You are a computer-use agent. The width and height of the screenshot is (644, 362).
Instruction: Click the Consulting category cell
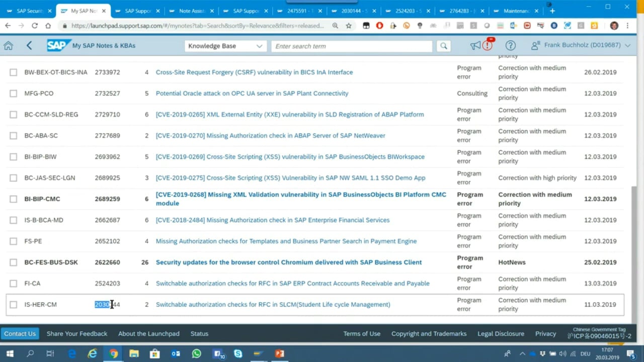tap(472, 94)
